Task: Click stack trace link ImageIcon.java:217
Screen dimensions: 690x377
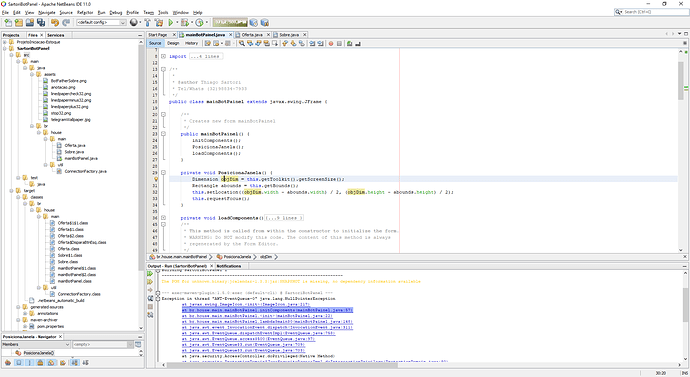Action: tap(246, 304)
